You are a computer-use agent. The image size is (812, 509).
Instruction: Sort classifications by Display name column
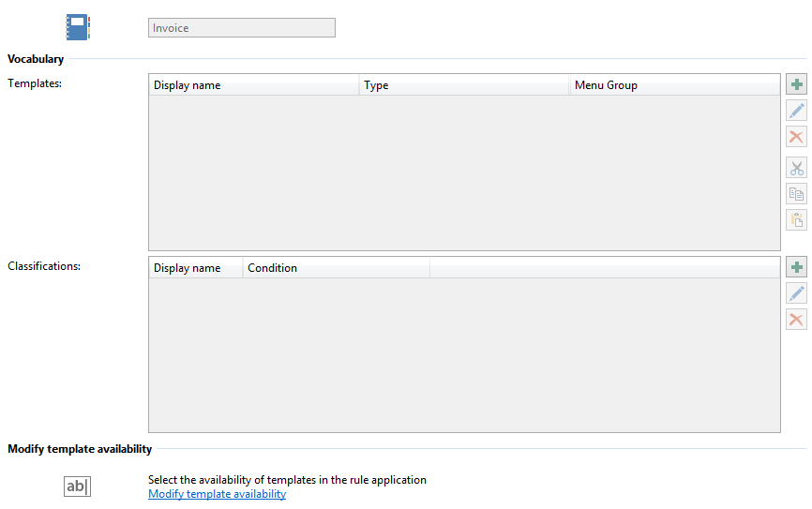pyautogui.click(x=195, y=268)
